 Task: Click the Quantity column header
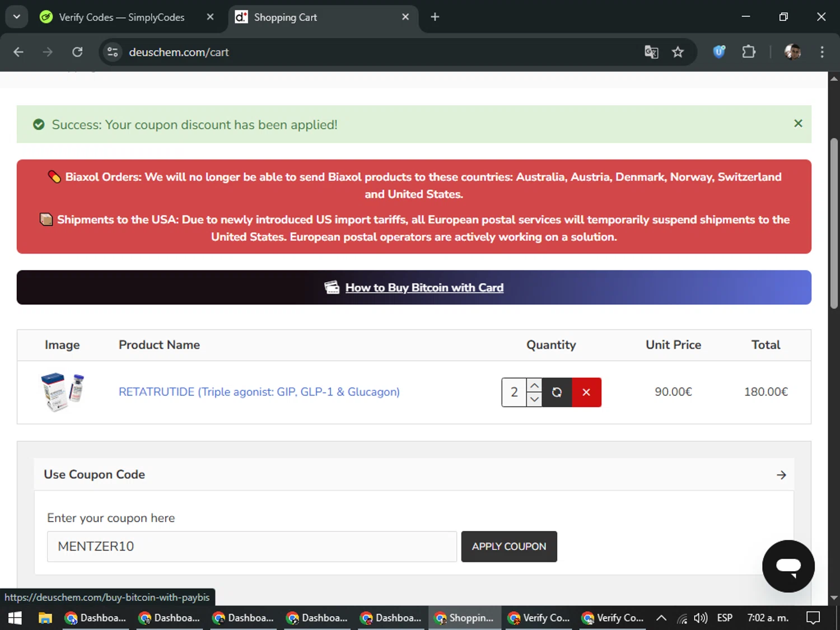pyautogui.click(x=551, y=345)
